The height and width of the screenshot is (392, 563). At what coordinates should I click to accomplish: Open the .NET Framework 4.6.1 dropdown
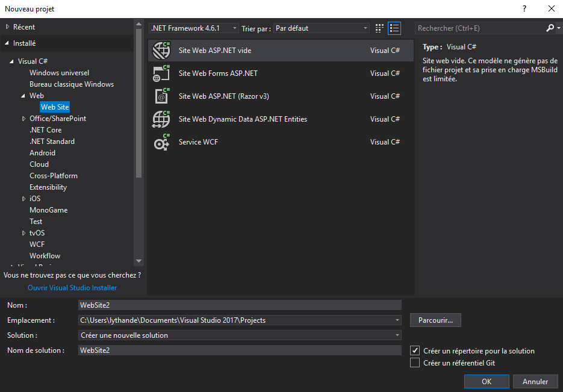pos(234,28)
